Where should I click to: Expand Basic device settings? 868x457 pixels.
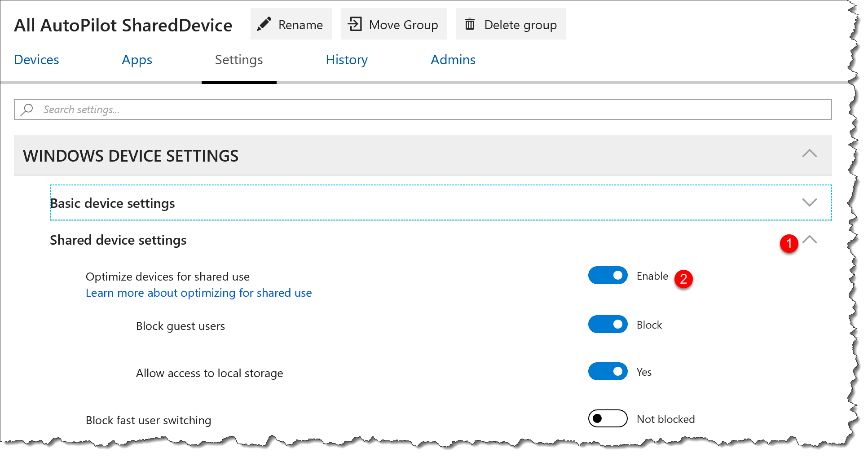coord(809,202)
